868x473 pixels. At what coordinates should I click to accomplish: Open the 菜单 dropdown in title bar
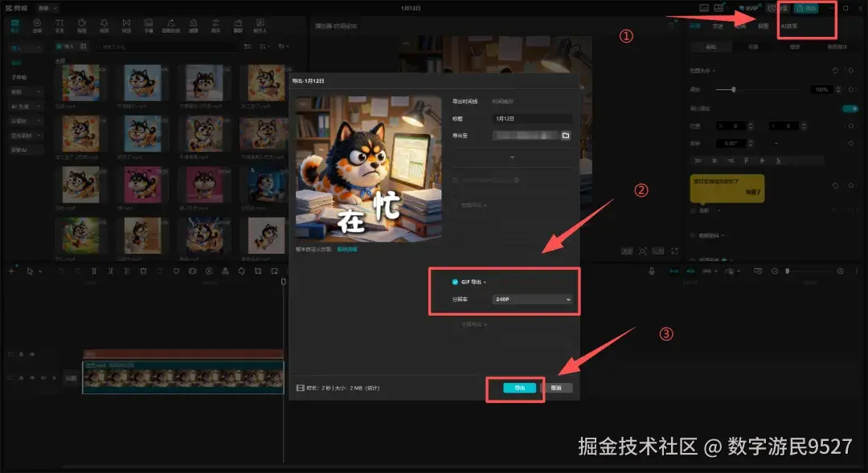tap(47, 8)
